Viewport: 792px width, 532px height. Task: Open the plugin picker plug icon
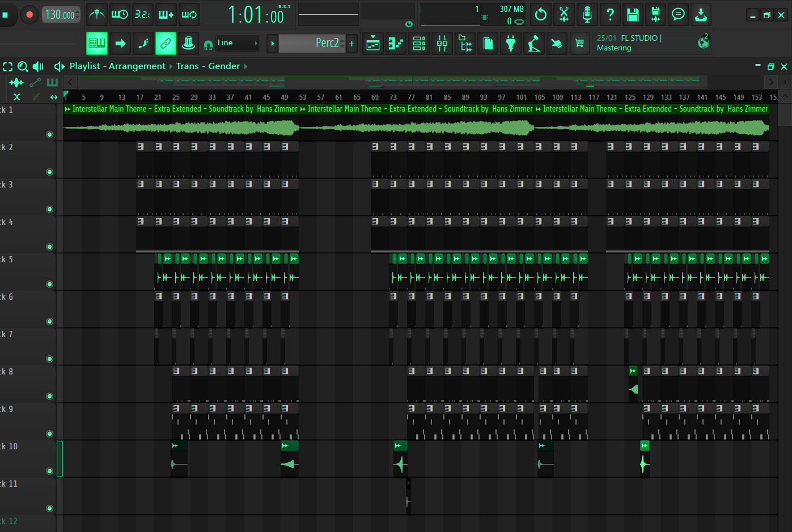(x=511, y=44)
